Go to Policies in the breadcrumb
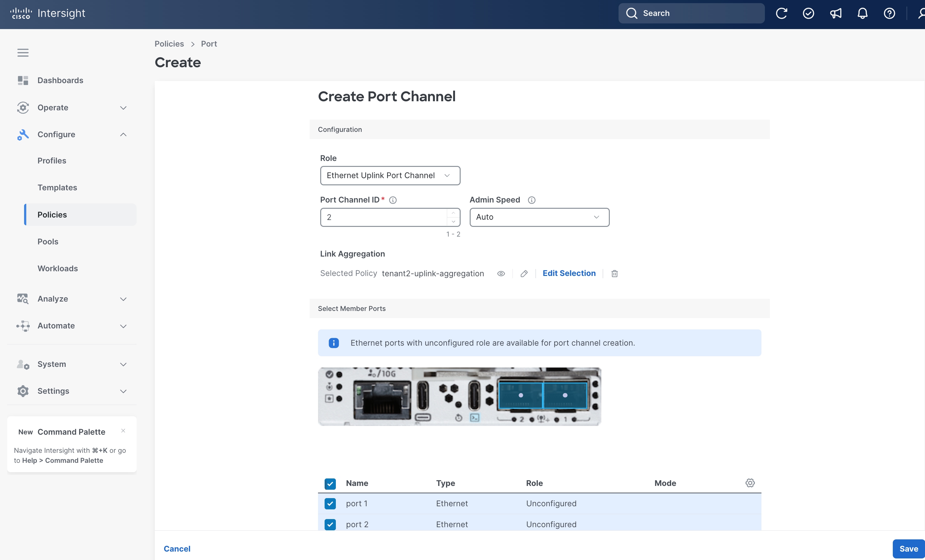The width and height of the screenshot is (925, 560). click(169, 44)
